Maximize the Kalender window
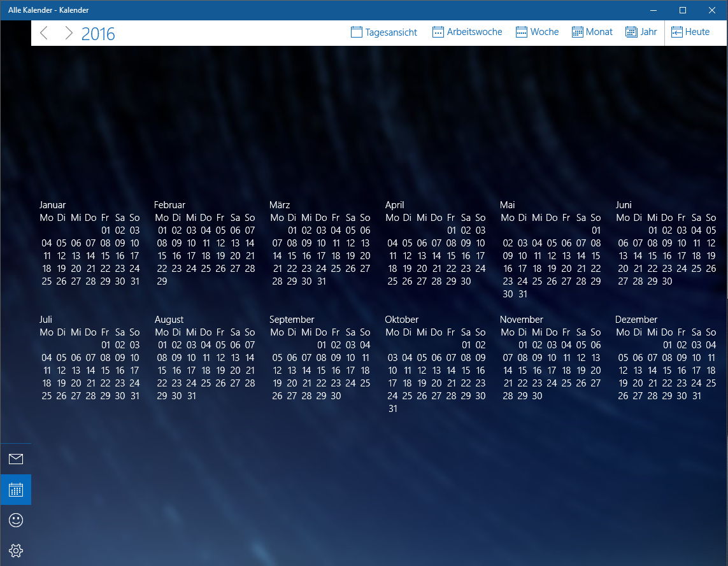 (683, 10)
